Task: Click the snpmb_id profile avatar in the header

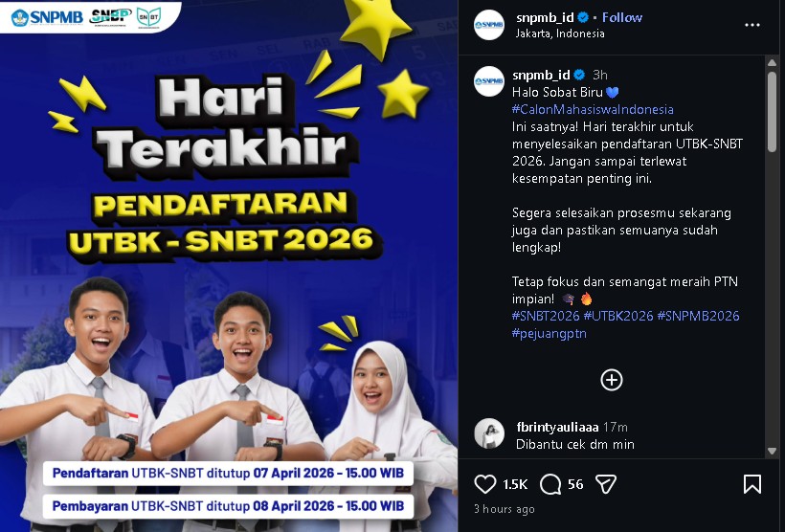Action: pyautogui.click(x=489, y=25)
